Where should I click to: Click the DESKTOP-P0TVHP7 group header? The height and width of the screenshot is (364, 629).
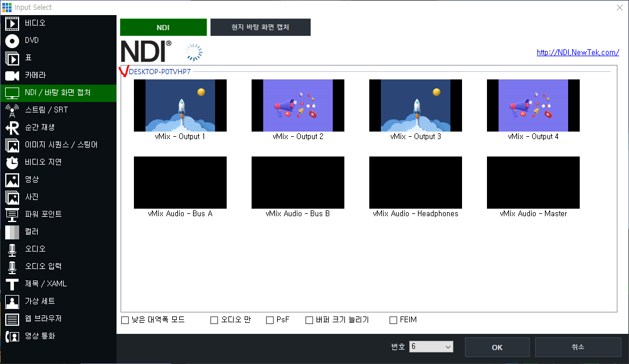159,72
